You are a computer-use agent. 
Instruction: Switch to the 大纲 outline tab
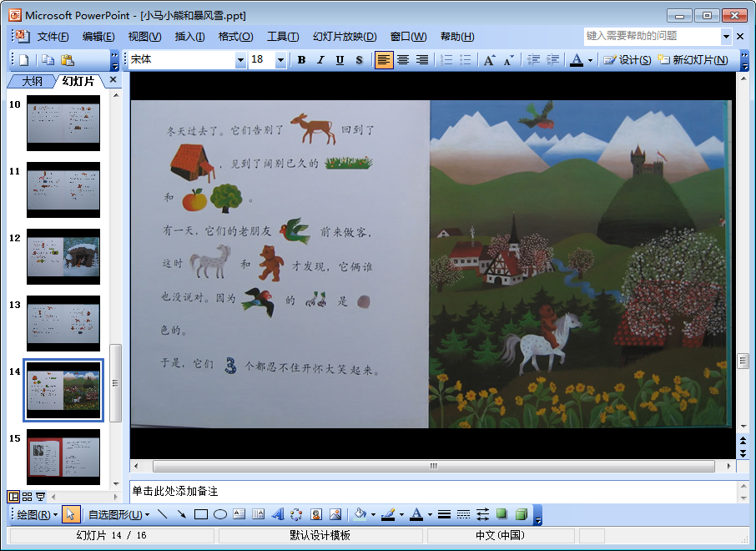(x=32, y=81)
